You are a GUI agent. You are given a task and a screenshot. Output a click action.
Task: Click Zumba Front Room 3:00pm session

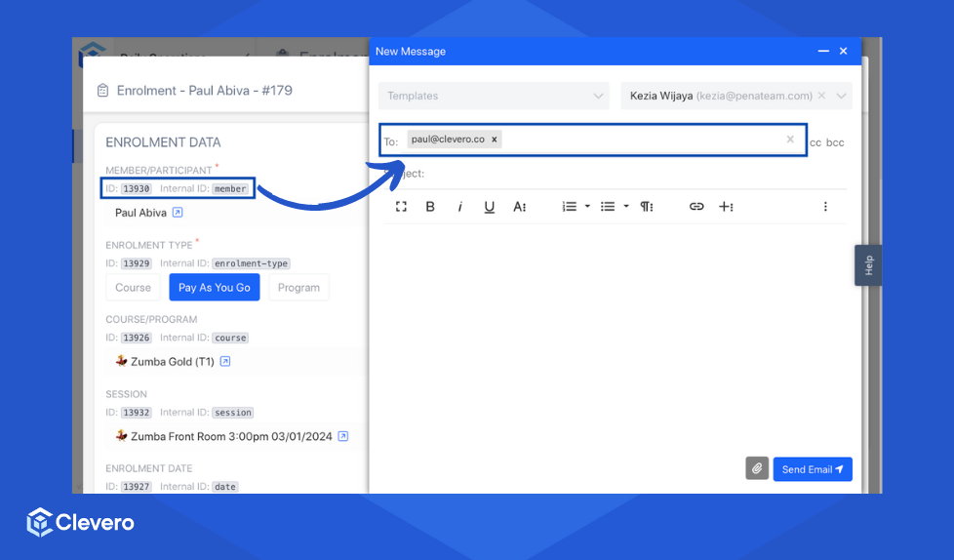pyautogui.click(x=231, y=436)
